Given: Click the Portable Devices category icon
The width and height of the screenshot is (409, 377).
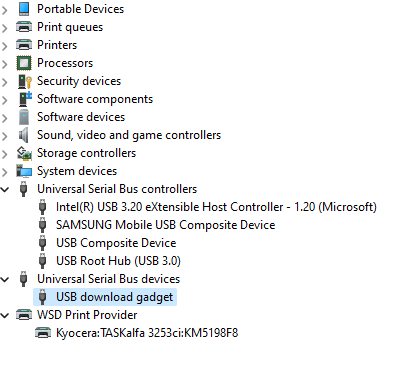Looking at the screenshot, I should click(24, 9).
